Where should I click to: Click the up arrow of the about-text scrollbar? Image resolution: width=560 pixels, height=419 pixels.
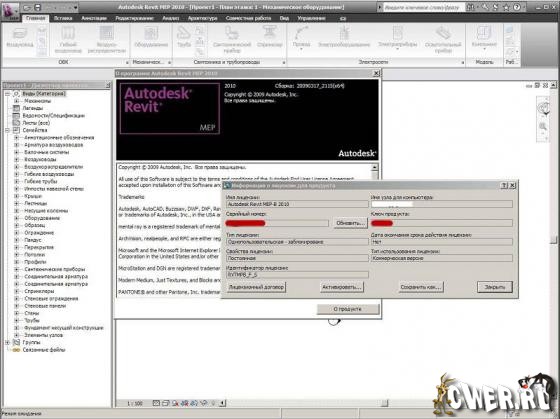pyautogui.click(x=374, y=168)
